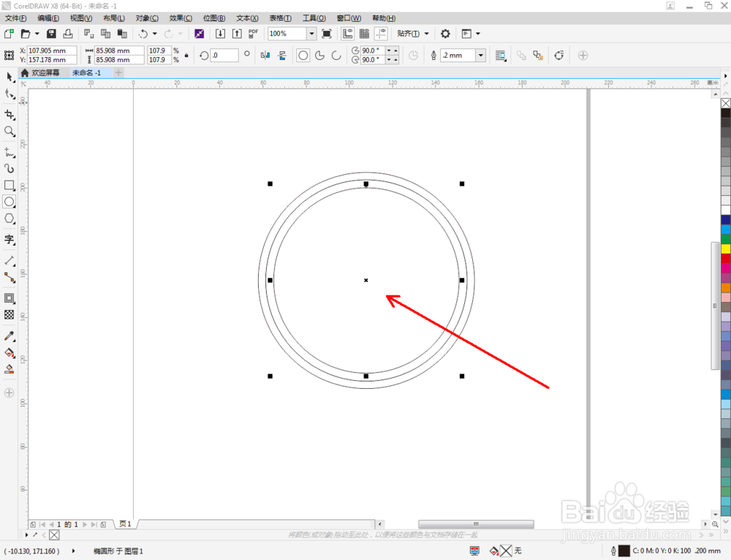Viewport: 731px width, 560px height.
Task: Click the Export icon
Action: (x=237, y=34)
